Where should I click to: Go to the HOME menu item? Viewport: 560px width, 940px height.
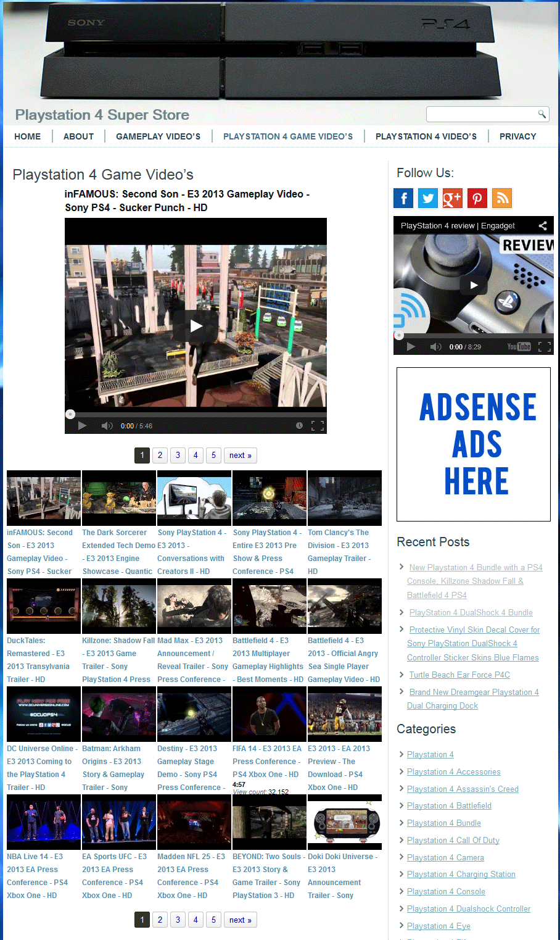(28, 136)
